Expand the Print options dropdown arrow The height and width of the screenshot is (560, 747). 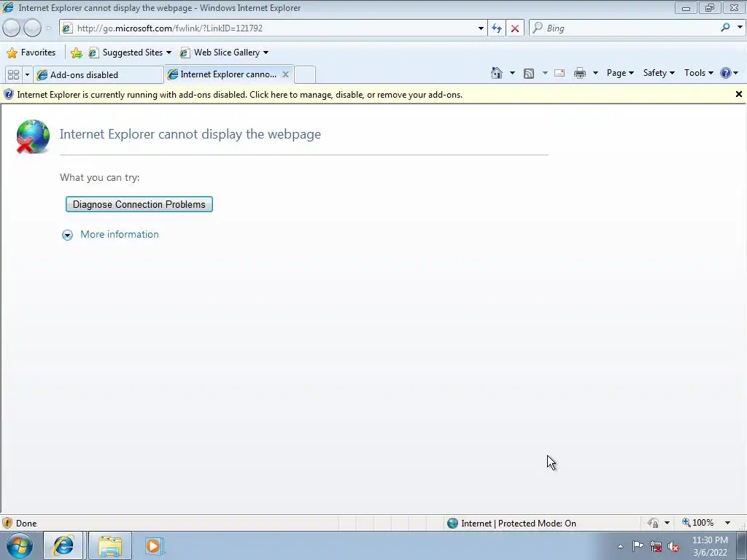pyautogui.click(x=595, y=73)
